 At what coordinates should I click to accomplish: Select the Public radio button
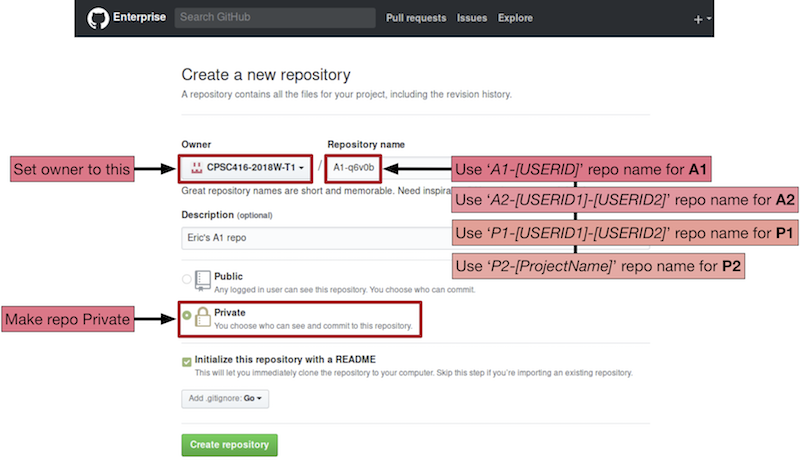pos(186,280)
